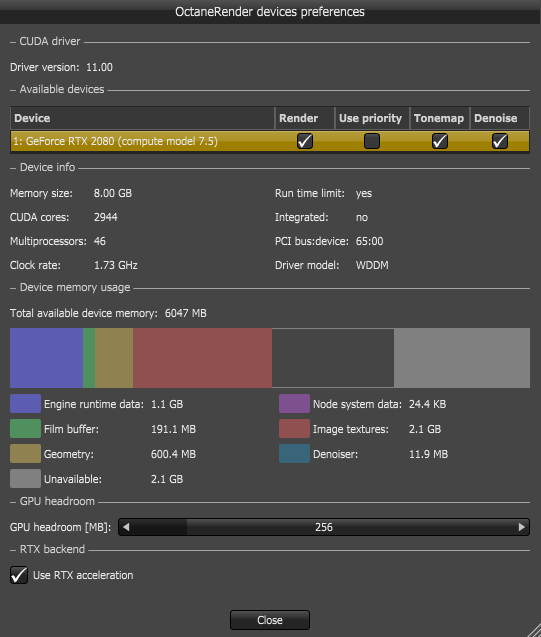
Task: Disable Use RTX acceleration checkbox
Action: [19, 575]
